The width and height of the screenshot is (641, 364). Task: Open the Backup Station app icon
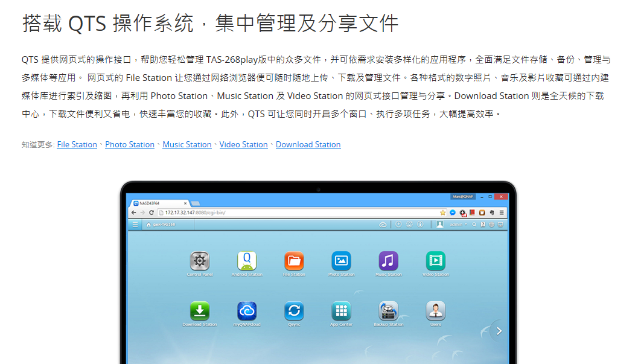coord(388,311)
